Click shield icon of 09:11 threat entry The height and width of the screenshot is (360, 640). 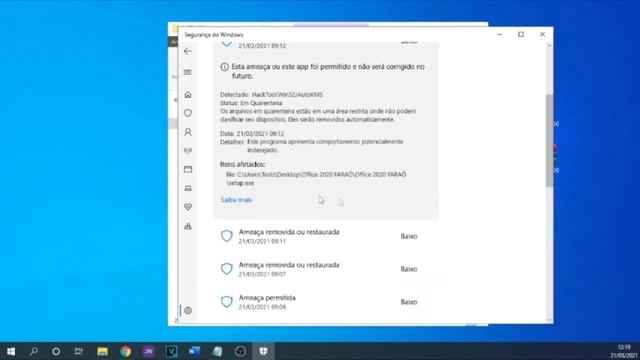pos(227,236)
